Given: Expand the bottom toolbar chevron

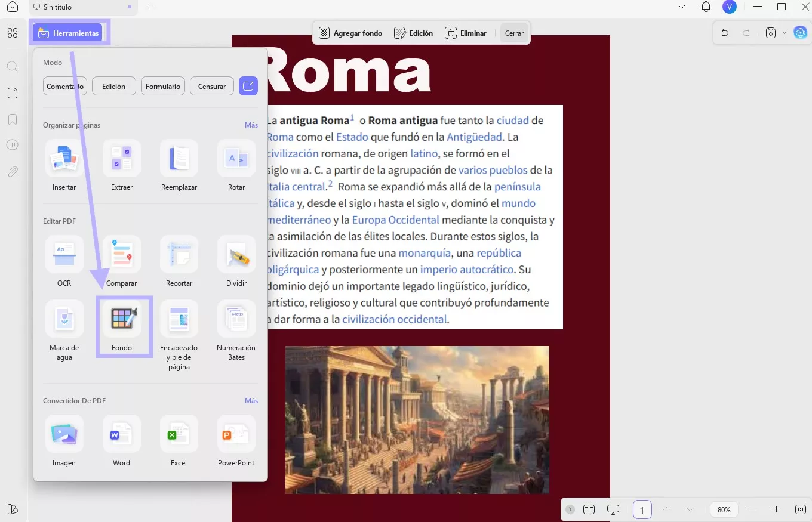Looking at the screenshot, I should [x=570, y=509].
